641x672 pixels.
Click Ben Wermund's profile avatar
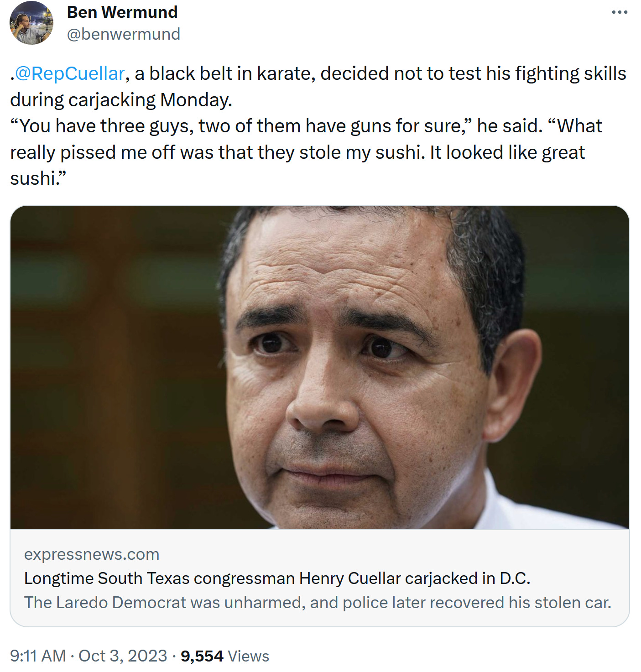(x=31, y=23)
